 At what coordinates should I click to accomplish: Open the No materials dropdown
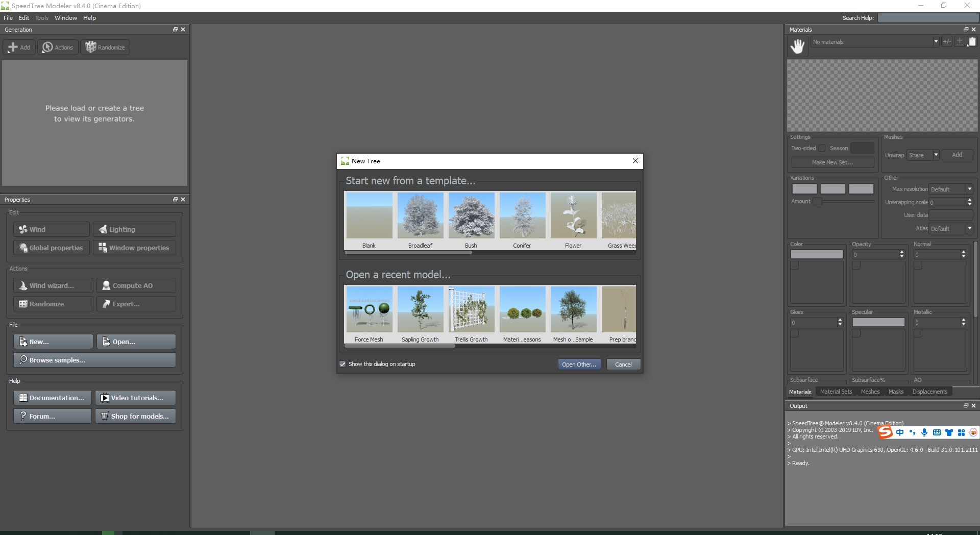tap(875, 42)
